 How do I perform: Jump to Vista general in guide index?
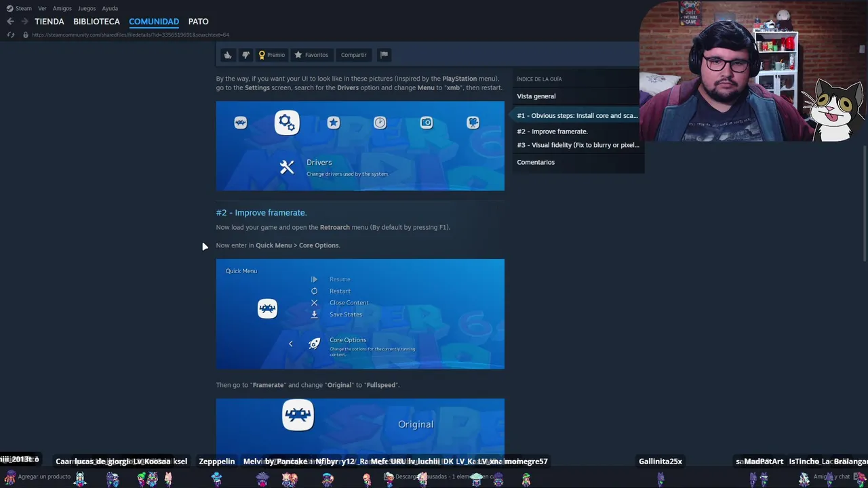pos(536,96)
